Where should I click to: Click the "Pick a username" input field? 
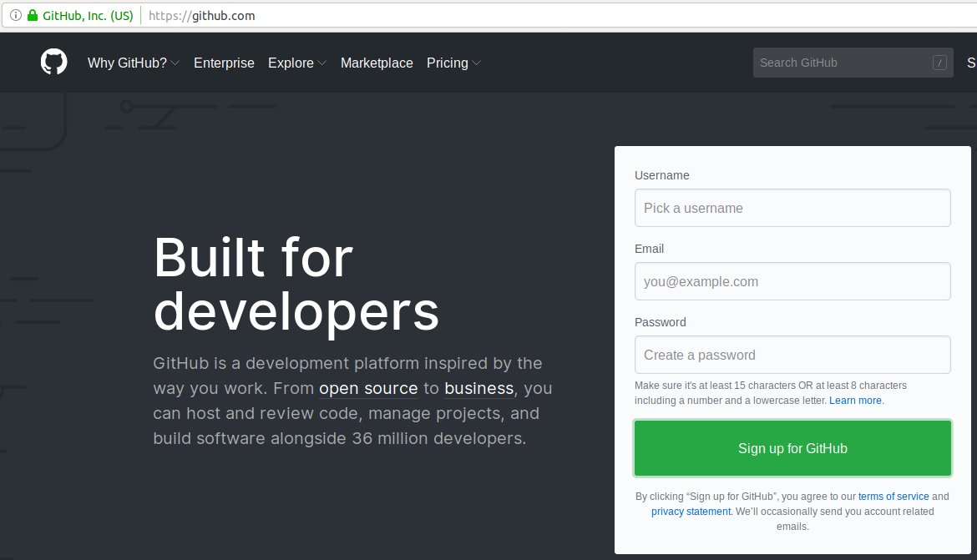click(x=792, y=208)
